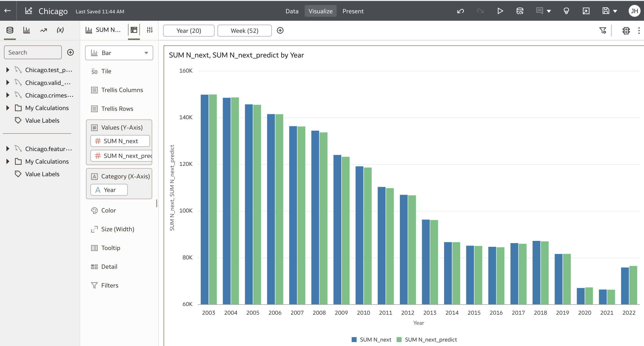Switch to the Present tab
The width and height of the screenshot is (644, 346).
tap(353, 11)
